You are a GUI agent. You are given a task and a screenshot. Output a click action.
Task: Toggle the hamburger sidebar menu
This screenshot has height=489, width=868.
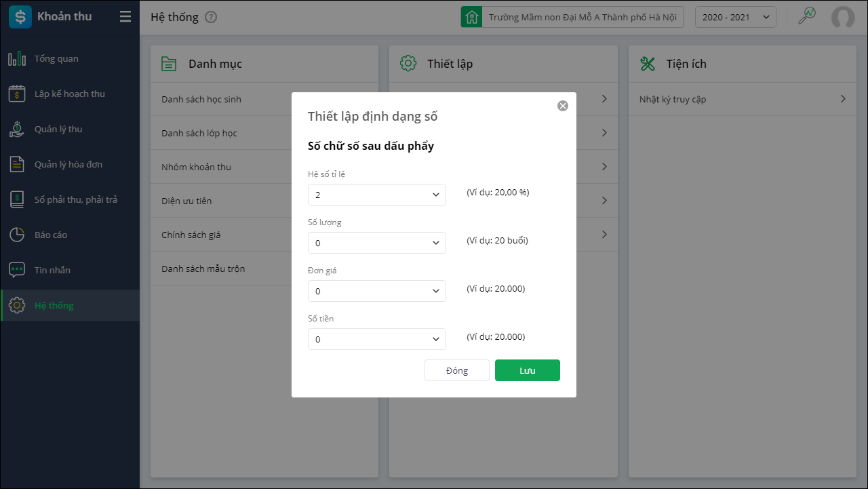click(125, 17)
